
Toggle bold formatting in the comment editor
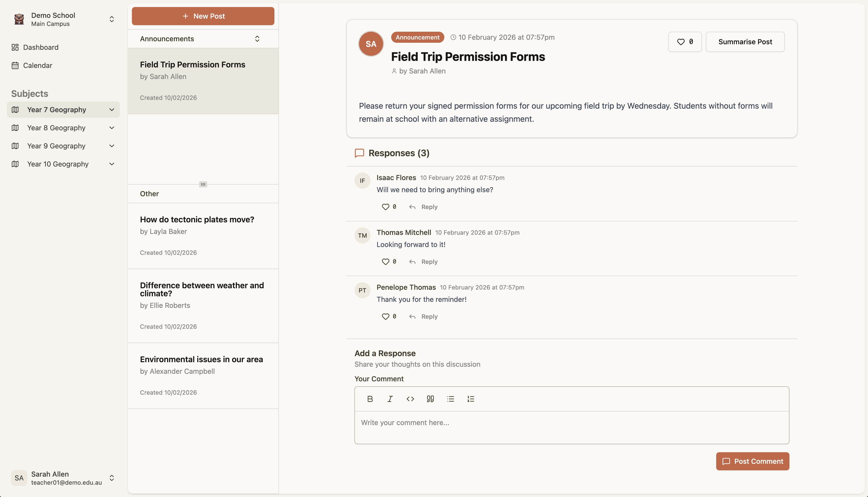(370, 399)
